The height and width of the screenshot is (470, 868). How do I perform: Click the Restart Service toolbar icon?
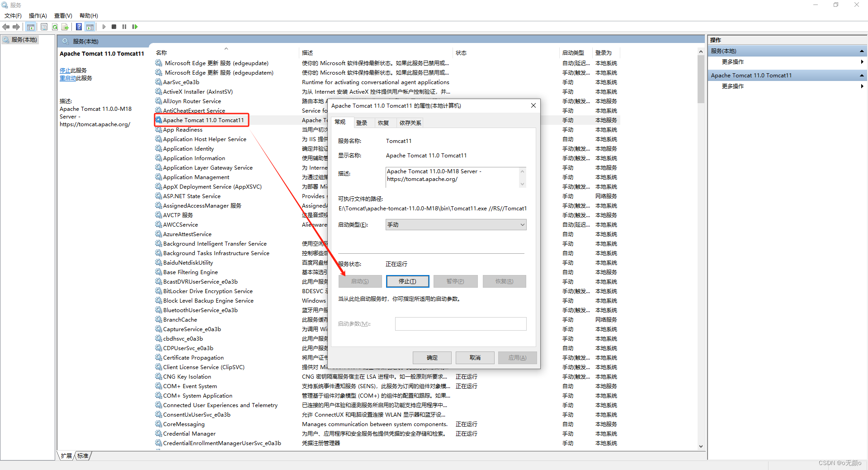135,27
